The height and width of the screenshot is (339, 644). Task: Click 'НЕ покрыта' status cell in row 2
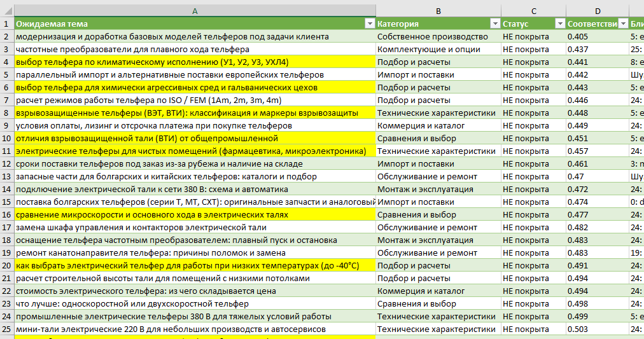click(533, 36)
